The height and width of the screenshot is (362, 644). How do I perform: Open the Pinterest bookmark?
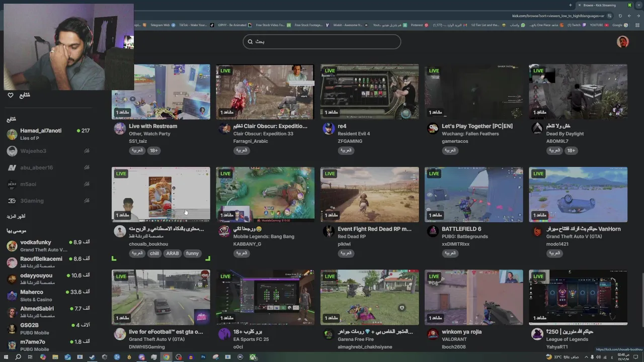pyautogui.click(x=419, y=25)
